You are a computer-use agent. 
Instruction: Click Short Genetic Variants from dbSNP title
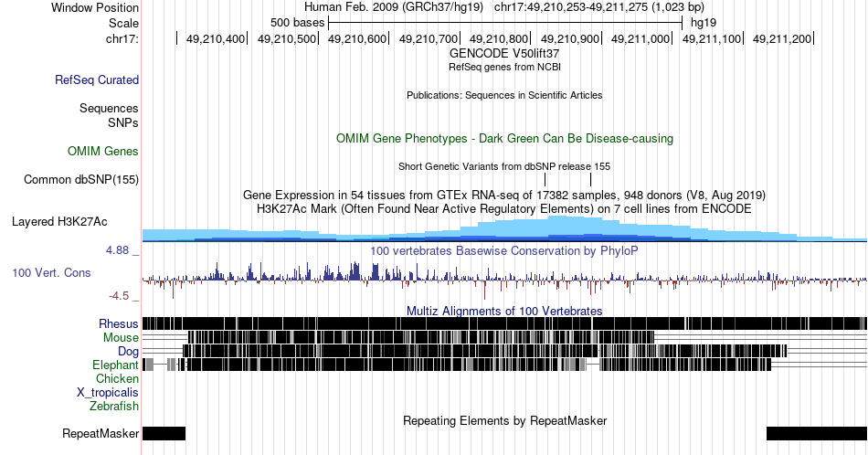(x=504, y=166)
